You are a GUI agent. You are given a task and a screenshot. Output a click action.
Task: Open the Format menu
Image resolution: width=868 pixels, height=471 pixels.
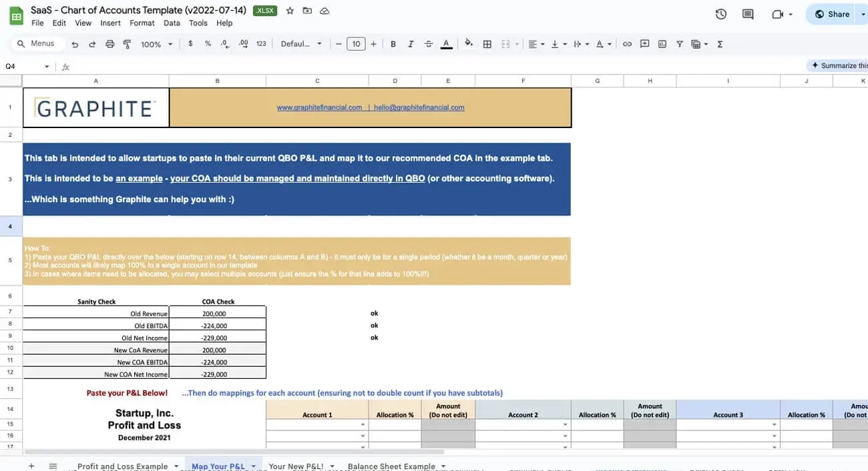(142, 23)
